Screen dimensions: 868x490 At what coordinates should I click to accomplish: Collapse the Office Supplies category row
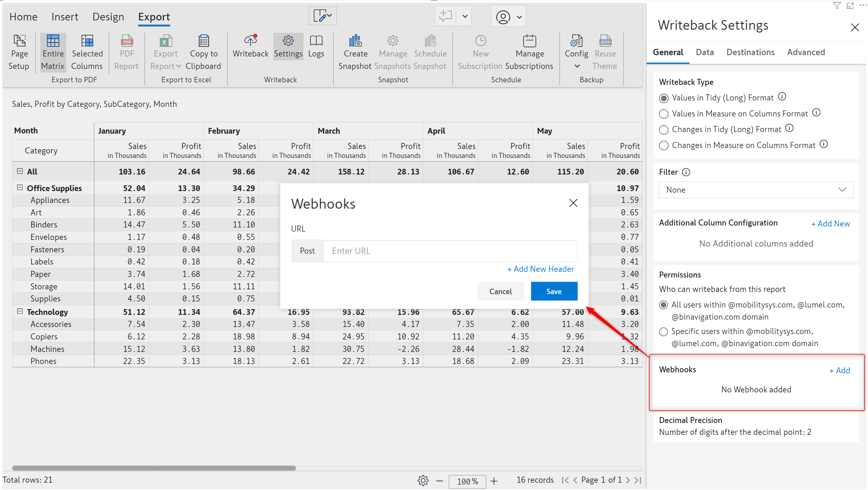[20, 188]
